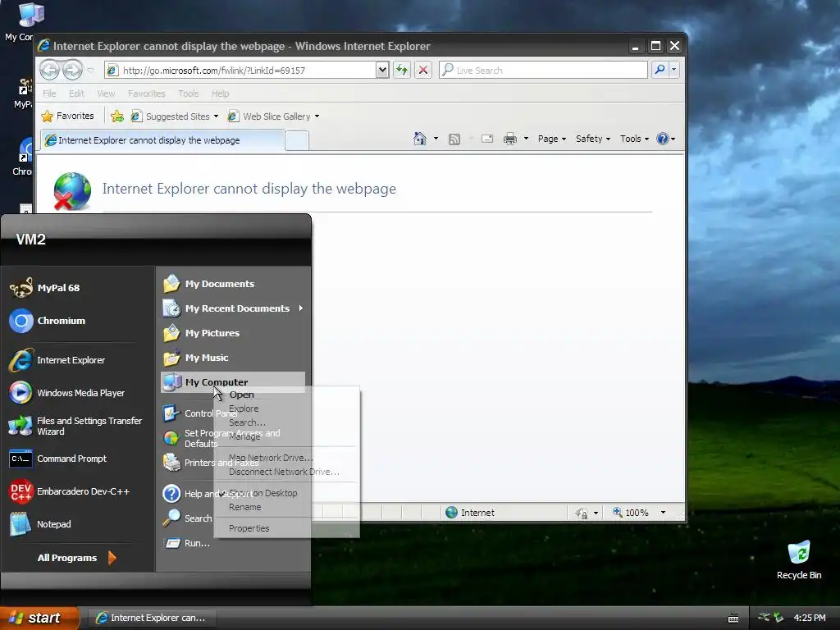
Task: Open All Programs list
Action: (x=76, y=558)
